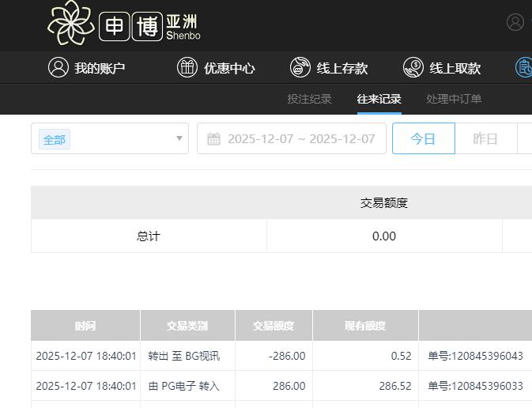Open the user profile avatar icon
This screenshot has width=532, height=408.
[x=515, y=22]
